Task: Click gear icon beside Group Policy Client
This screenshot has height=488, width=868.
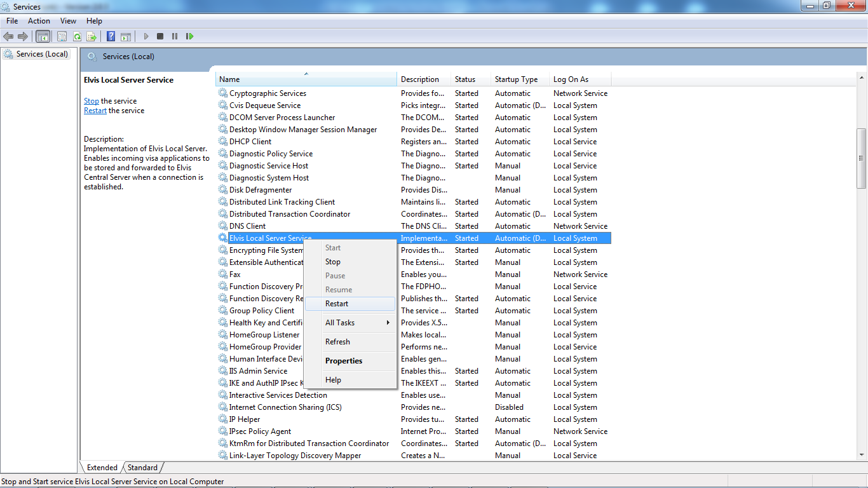Action: (223, 311)
